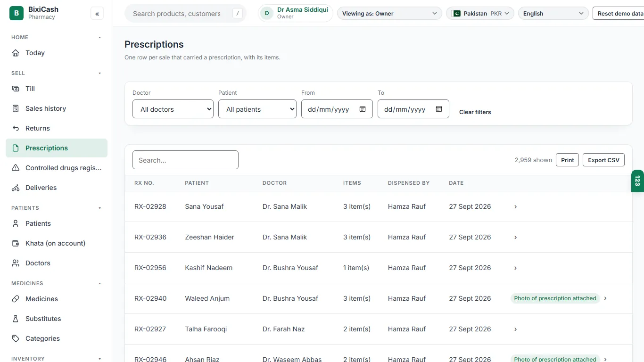Open the English language dropdown
Image resolution: width=644 pixels, height=362 pixels.
pyautogui.click(x=553, y=14)
